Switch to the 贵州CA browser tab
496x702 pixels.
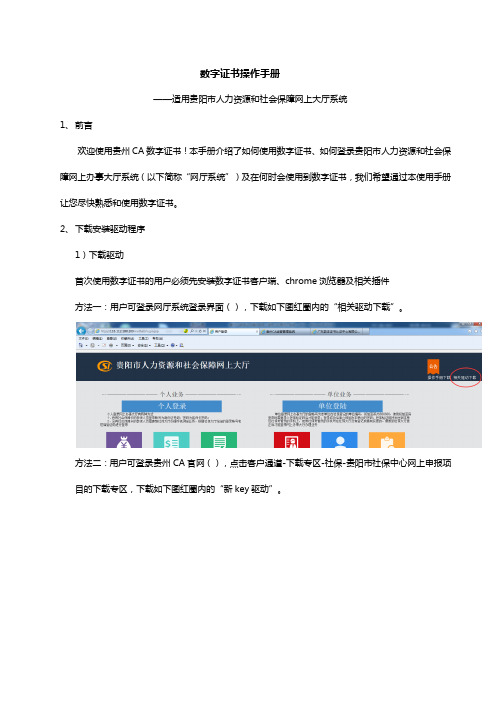point(284,331)
